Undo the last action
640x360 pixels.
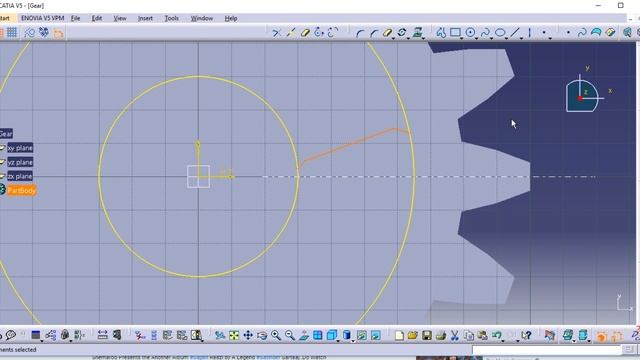click(x=496, y=336)
